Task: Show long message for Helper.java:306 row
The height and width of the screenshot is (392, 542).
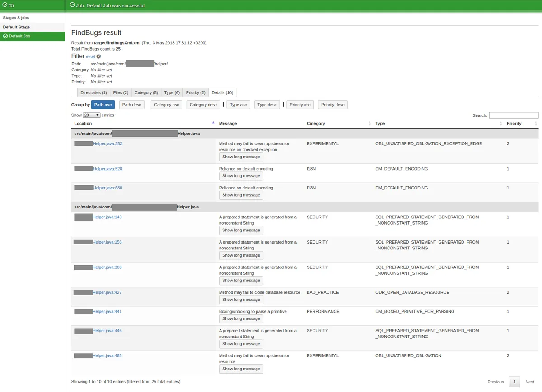Action: (x=241, y=280)
